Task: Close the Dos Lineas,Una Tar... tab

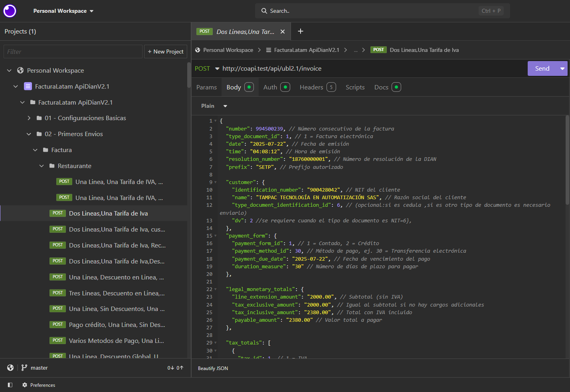Action: click(283, 32)
